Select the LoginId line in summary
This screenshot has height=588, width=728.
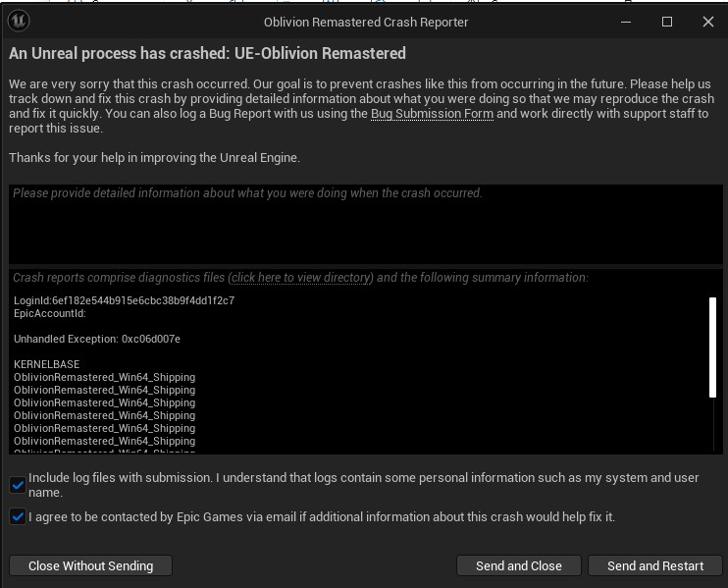point(124,300)
